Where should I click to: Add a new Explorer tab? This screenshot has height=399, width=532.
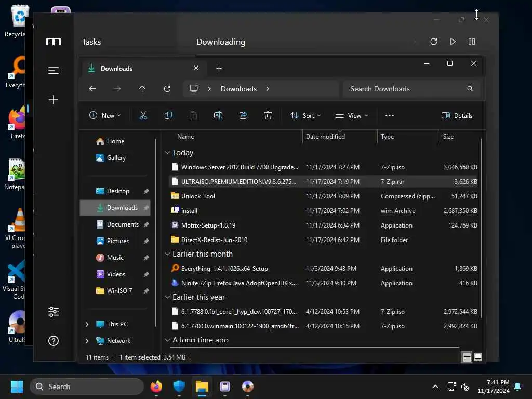pos(219,69)
